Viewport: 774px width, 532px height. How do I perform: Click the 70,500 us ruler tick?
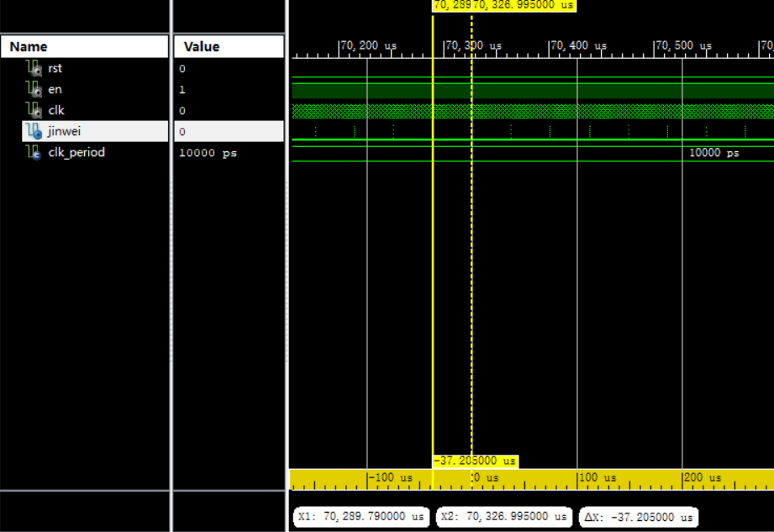[x=683, y=46]
